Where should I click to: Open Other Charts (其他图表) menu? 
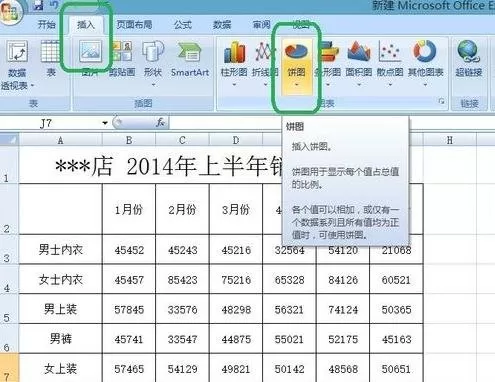(x=426, y=63)
